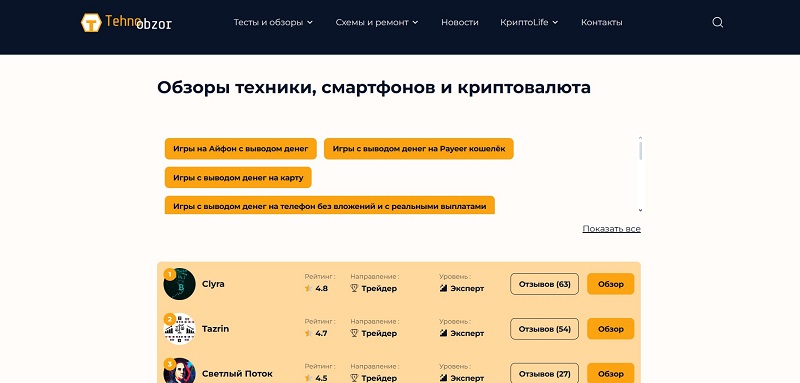Open the Tehno obzor logo homepage

click(126, 22)
